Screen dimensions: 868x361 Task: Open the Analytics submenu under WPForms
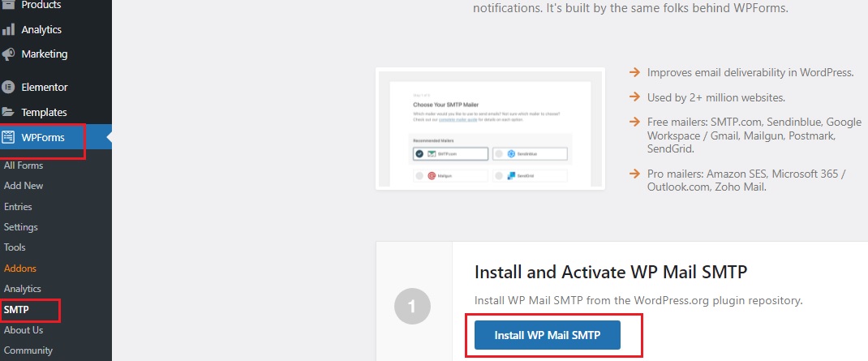click(x=22, y=289)
